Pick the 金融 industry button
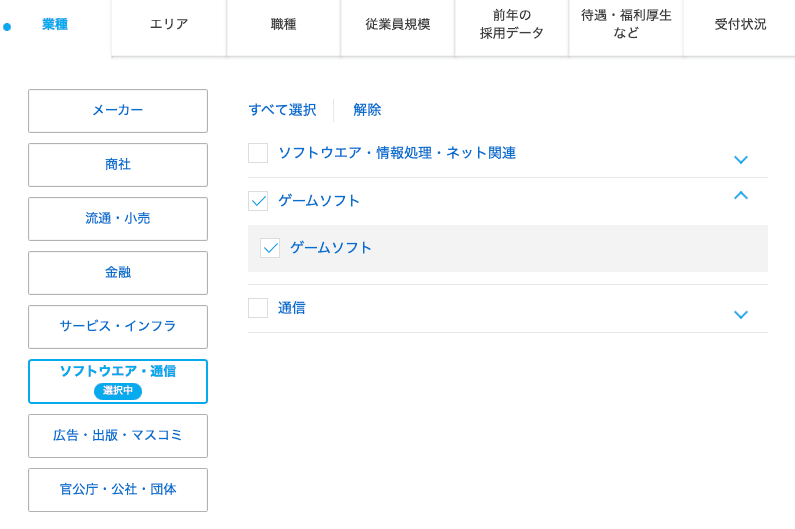 pos(118,273)
